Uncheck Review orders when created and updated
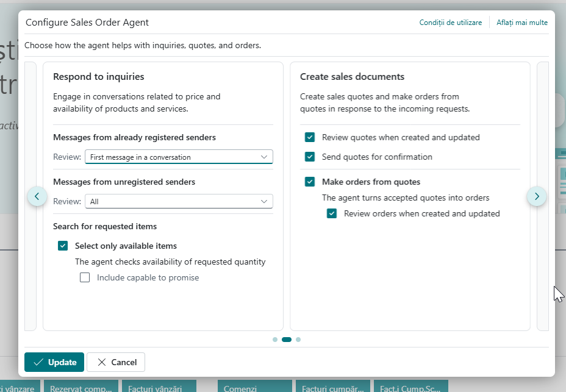The image size is (566, 392). [332, 213]
